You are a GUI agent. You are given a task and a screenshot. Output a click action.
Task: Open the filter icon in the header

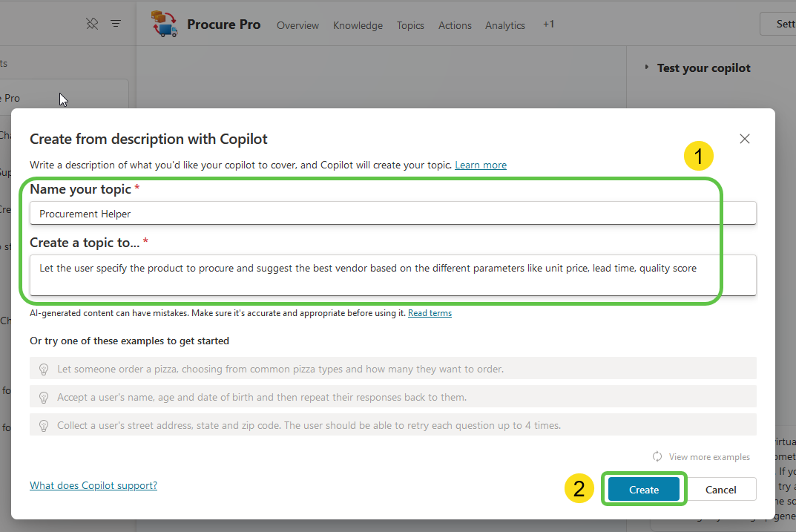[116, 23]
